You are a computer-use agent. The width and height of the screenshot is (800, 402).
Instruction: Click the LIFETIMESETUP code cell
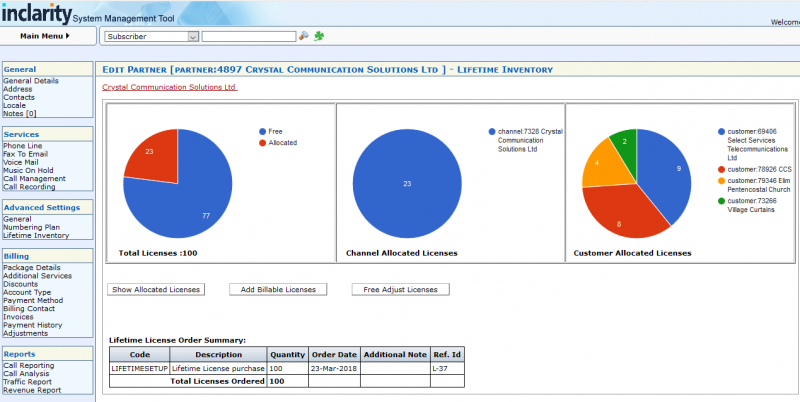(140, 368)
